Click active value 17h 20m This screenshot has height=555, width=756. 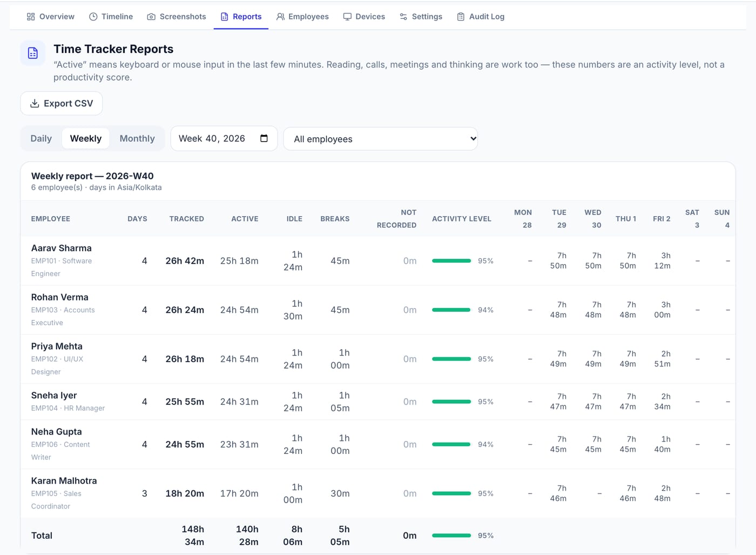click(239, 494)
